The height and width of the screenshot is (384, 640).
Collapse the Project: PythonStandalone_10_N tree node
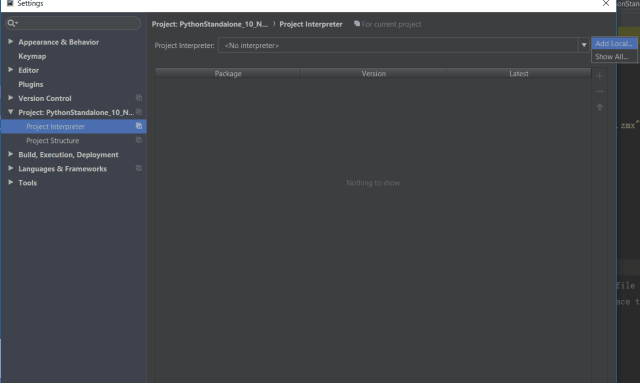coord(11,112)
